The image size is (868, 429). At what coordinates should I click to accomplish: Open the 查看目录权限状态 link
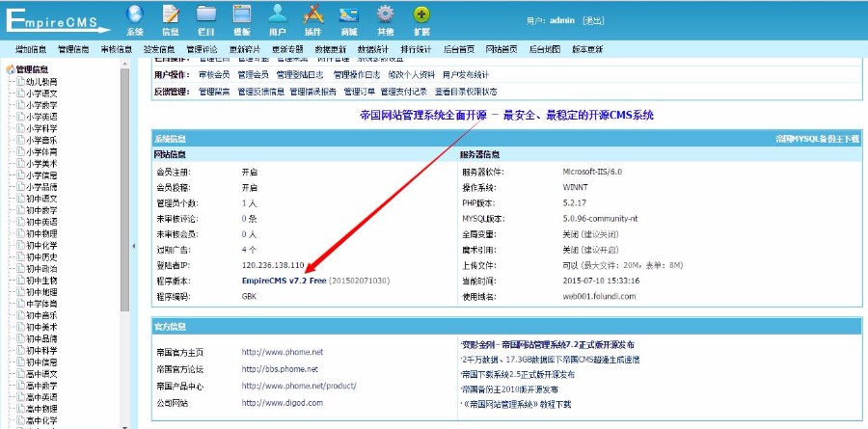(x=466, y=92)
